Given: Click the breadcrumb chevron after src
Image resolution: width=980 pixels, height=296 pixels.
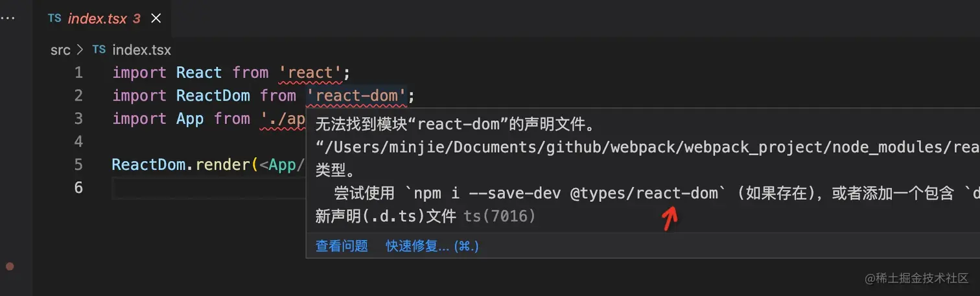Looking at the screenshot, I should tap(80, 49).
